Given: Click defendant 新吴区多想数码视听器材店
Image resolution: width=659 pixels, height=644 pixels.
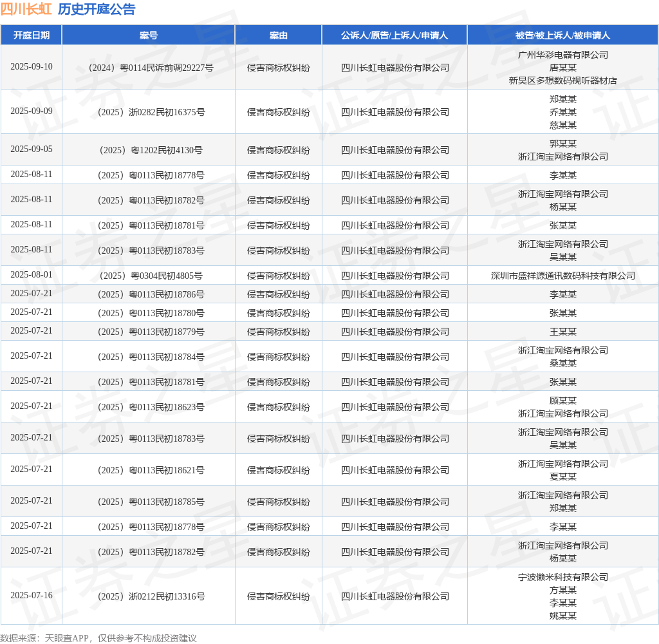Looking at the screenshot, I should click(x=562, y=80).
